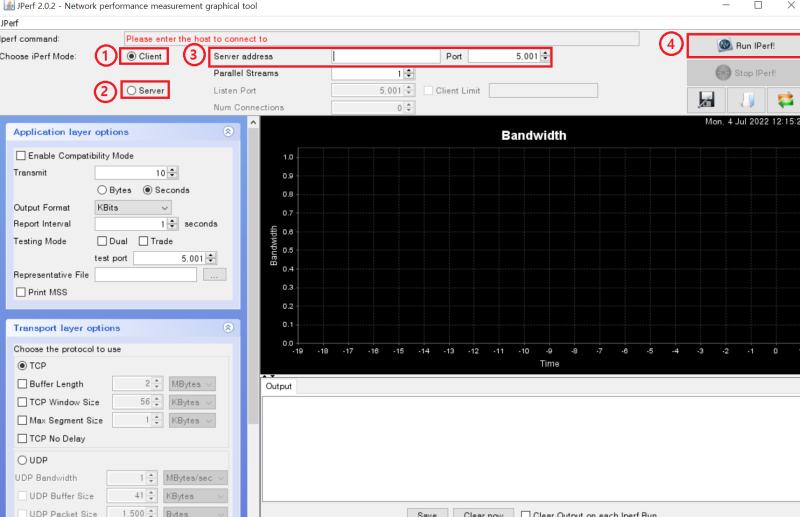This screenshot has width=800, height=517.
Task: Click the left panel vertical scrollbar
Action: click(x=253, y=276)
